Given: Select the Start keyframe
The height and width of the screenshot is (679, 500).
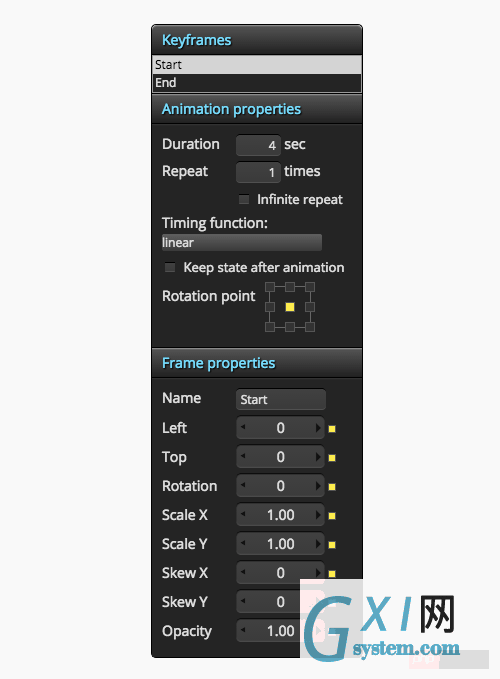Looking at the screenshot, I should [x=257, y=65].
